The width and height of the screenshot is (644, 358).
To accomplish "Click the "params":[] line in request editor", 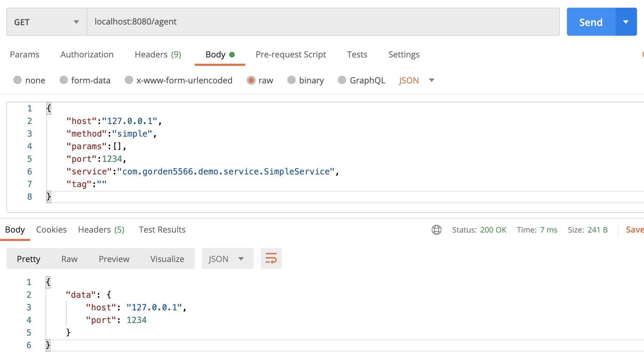I will pyautogui.click(x=96, y=146).
